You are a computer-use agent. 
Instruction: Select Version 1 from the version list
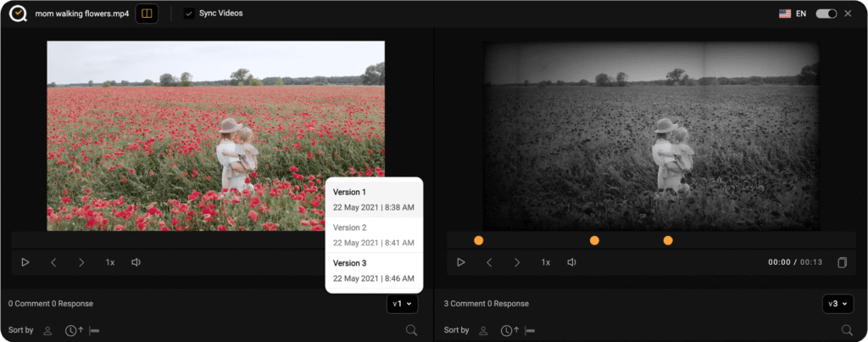click(x=373, y=199)
